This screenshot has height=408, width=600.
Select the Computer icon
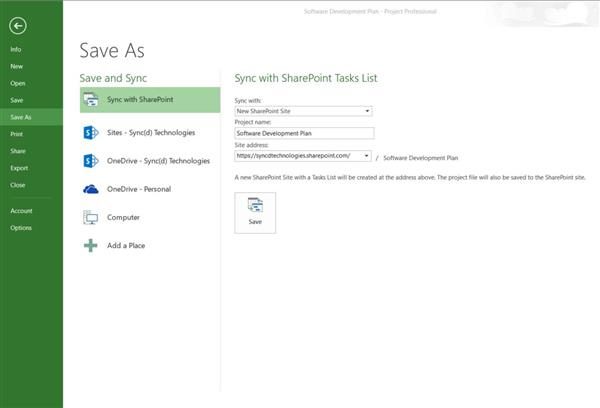click(x=91, y=217)
